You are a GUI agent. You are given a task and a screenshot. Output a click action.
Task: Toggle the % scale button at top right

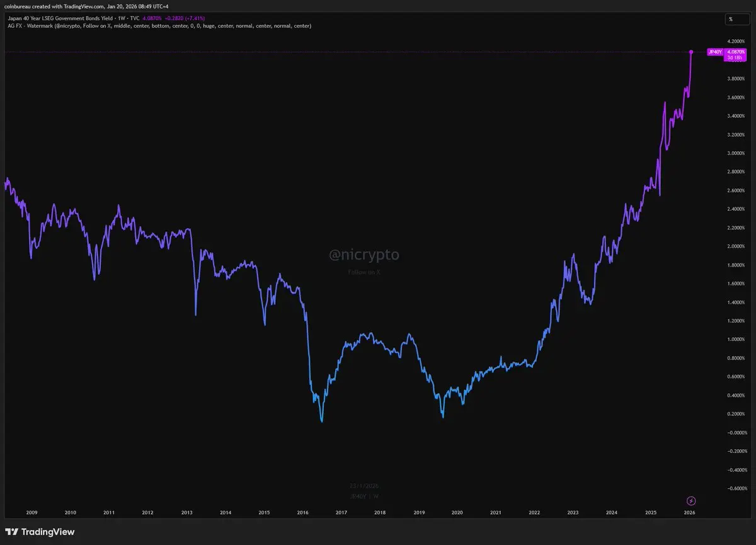[x=731, y=19]
